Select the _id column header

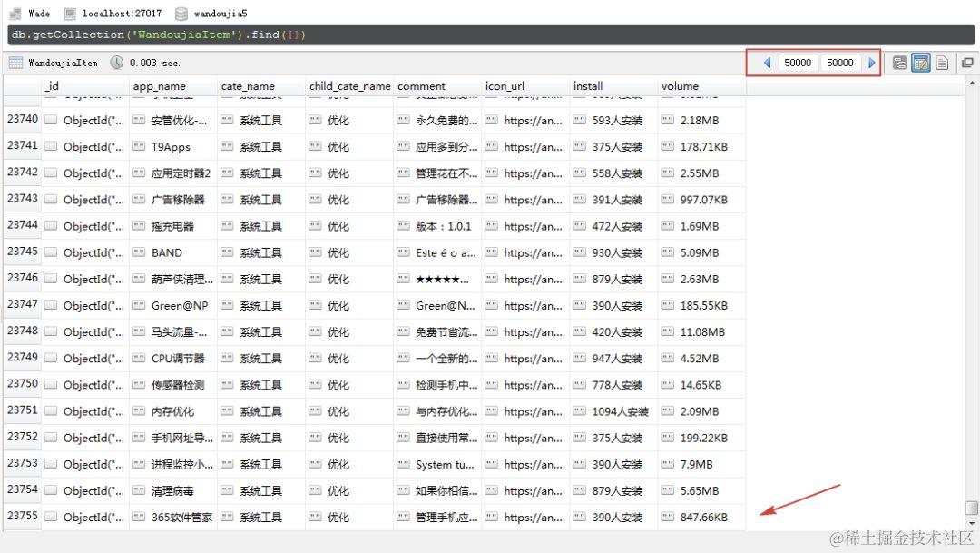85,86
